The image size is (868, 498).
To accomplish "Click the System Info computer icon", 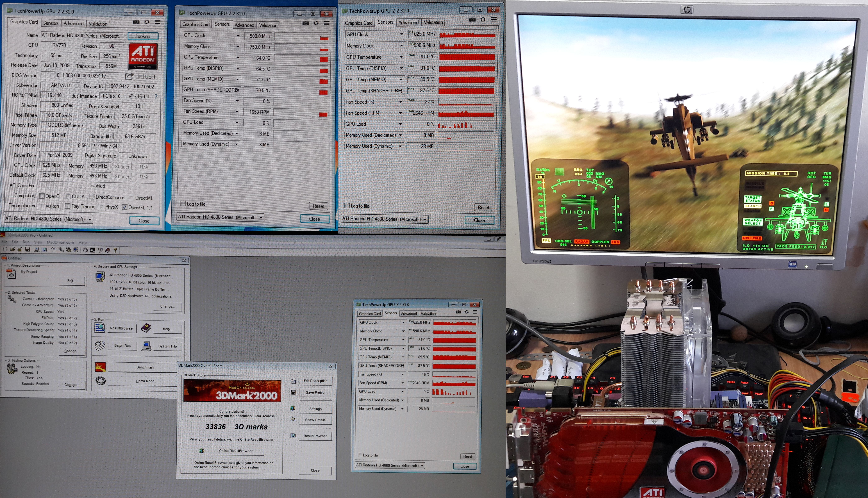I will point(146,346).
